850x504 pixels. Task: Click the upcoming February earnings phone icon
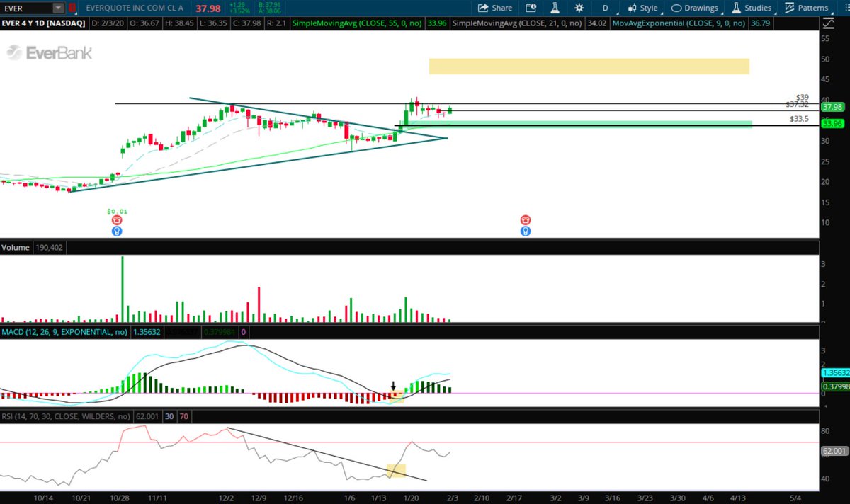pyautogui.click(x=526, y=221)
